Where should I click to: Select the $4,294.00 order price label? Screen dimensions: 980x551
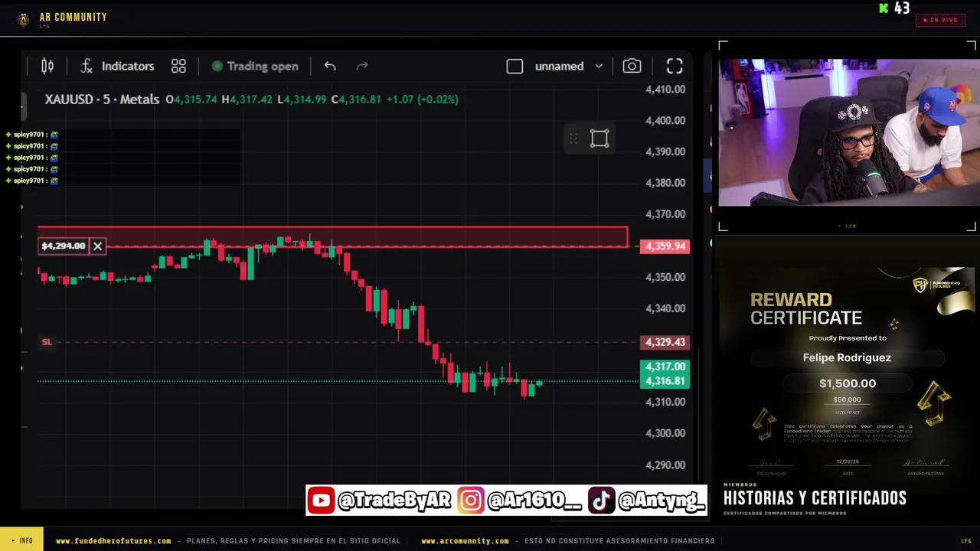coord(64,246)
